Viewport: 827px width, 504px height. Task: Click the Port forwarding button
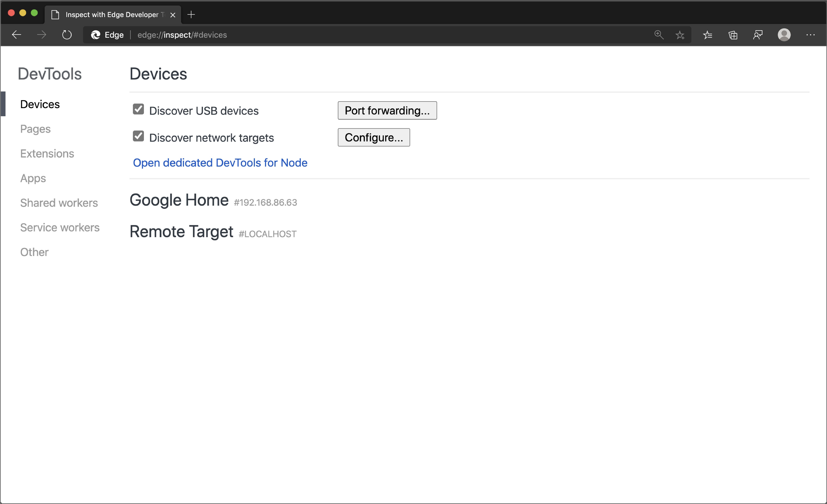point(387,110)
